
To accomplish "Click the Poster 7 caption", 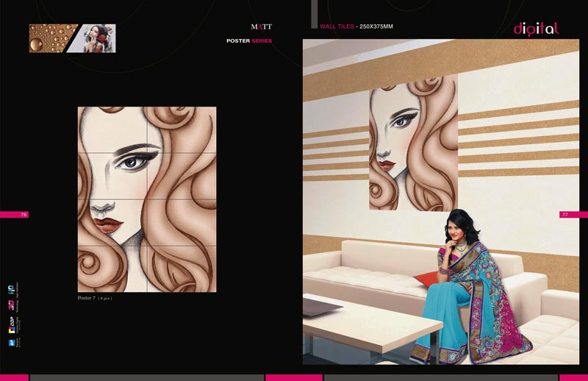I will click(x=94, y=299).
